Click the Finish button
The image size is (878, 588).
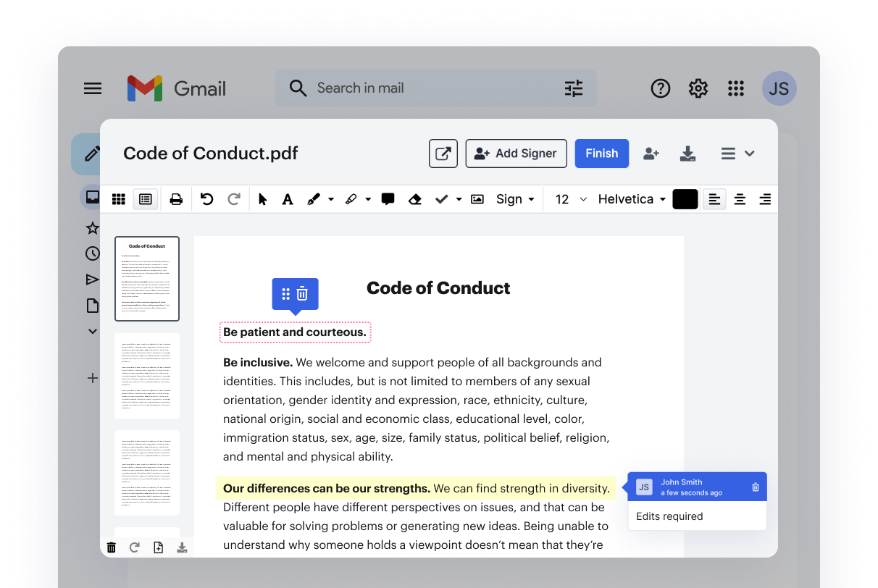pyautogui.click(x=601, y=154)
